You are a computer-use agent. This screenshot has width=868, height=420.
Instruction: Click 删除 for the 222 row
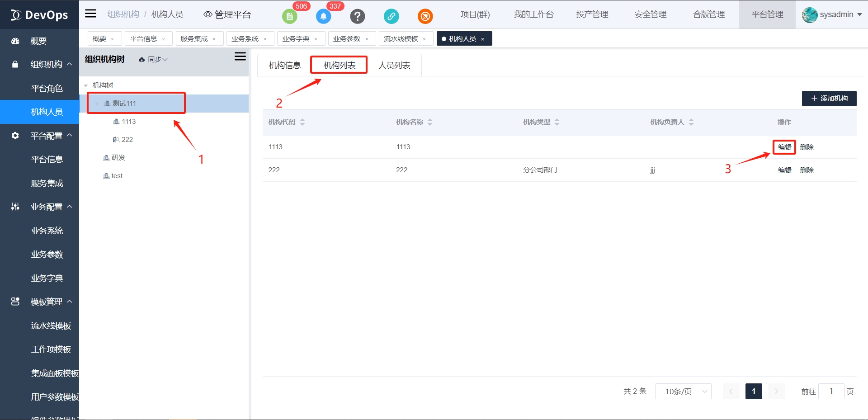tap(807, 170)
